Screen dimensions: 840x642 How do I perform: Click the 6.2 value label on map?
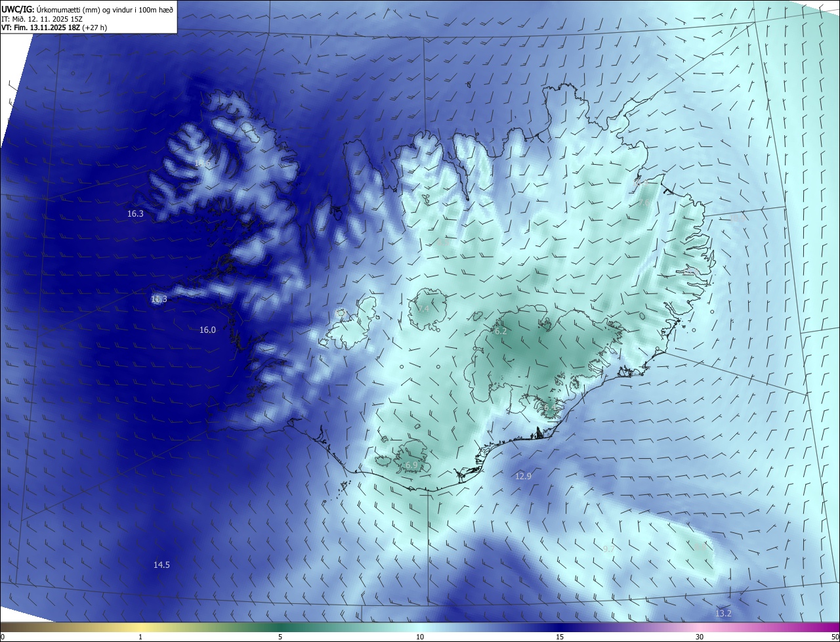tap(501, 332)
